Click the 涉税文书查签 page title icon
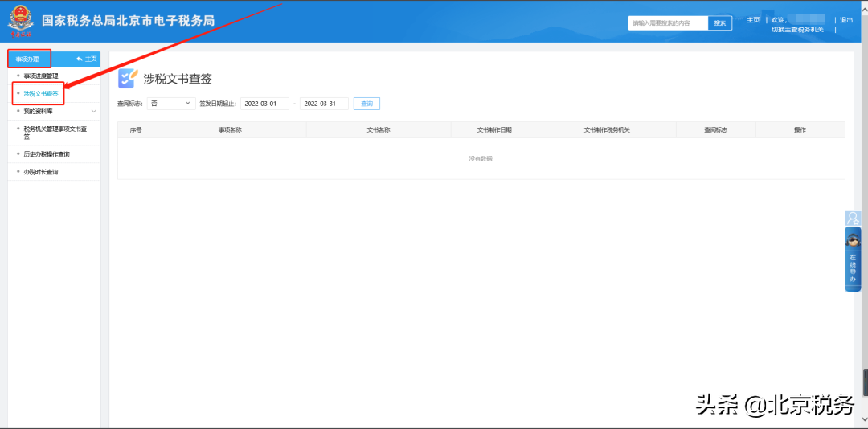Viewport: 868px width, 429px height. coord(127,78)
